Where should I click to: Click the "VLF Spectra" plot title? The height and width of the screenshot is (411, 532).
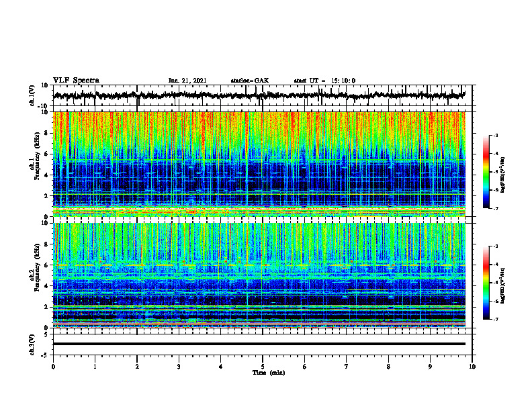[76, 81]
